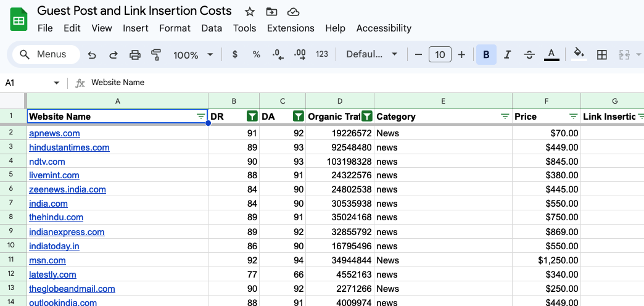Open the name box dropdown arrow
This screenshot has height=306, width=644.
tap(57, 83)
